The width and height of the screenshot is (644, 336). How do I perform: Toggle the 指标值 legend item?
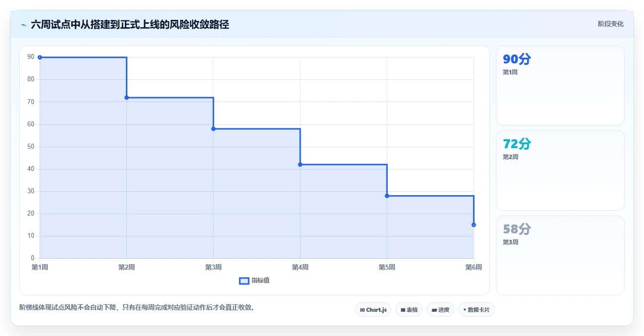tap(254, 280)
